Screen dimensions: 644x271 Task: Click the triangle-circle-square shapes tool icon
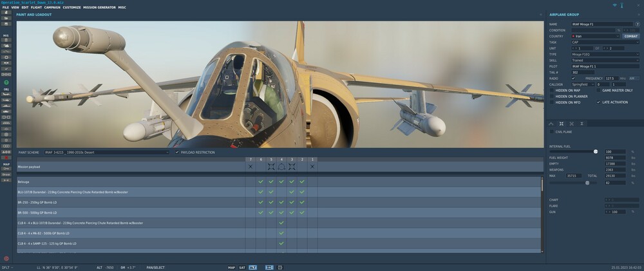(6, 152)
